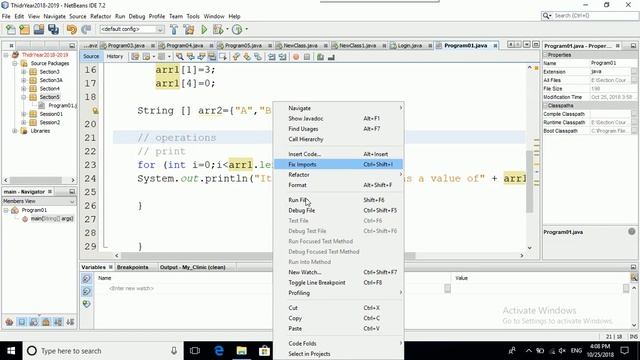This screenshot has height=360, width=640.
Task: Open the Refactor menu in menu bar
Action: point(100,16)
